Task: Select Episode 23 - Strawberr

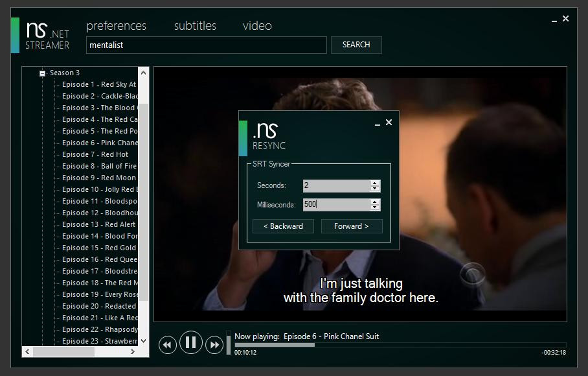Action: [100, 341]
